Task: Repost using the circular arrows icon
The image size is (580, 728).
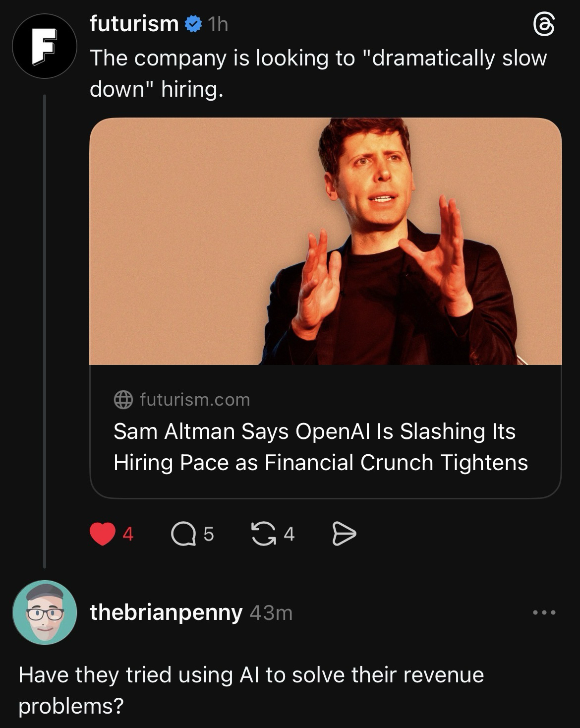Action: click(x=264, y=534)
